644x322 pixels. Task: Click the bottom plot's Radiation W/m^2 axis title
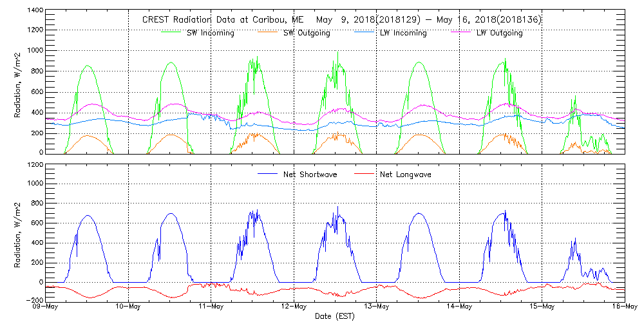click(x=17, y=232)
